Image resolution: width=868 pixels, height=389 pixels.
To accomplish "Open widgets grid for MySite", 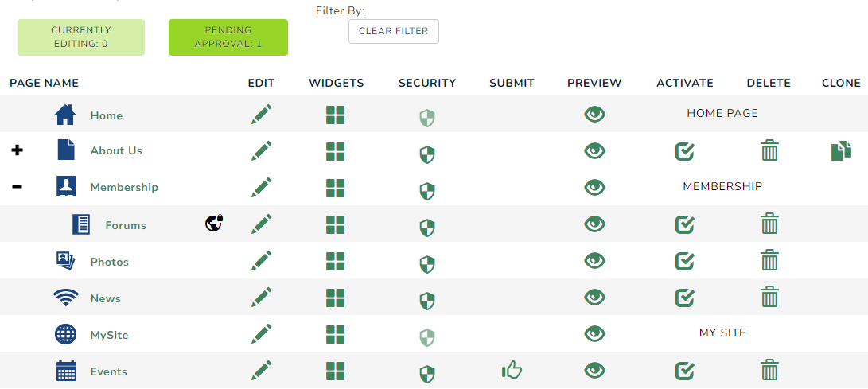I will (x=336, y=334).
